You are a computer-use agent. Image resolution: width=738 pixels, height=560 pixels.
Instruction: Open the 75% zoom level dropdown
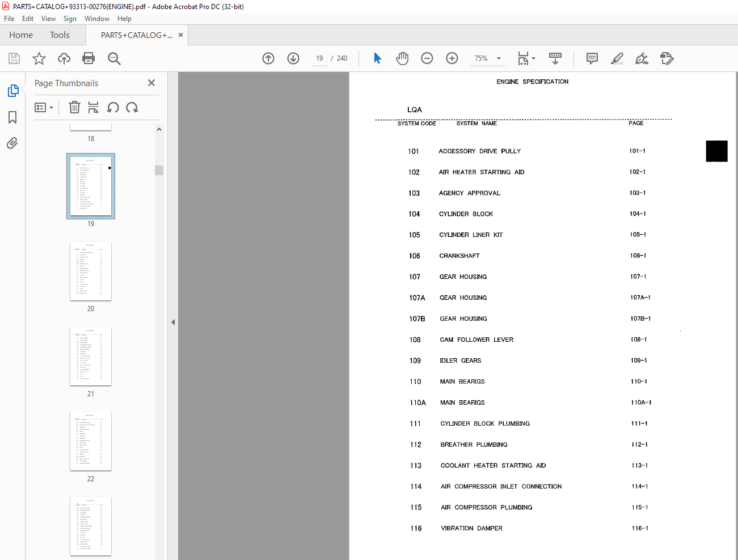click(487, 58)
